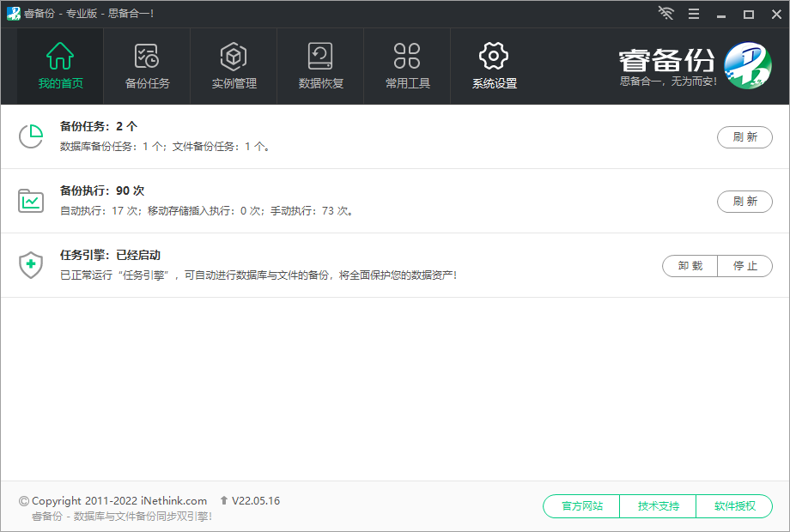Click the 睿备份 globe logo
Image resolution: width=790 pixels, height=532 pixels.
[748, 65]
